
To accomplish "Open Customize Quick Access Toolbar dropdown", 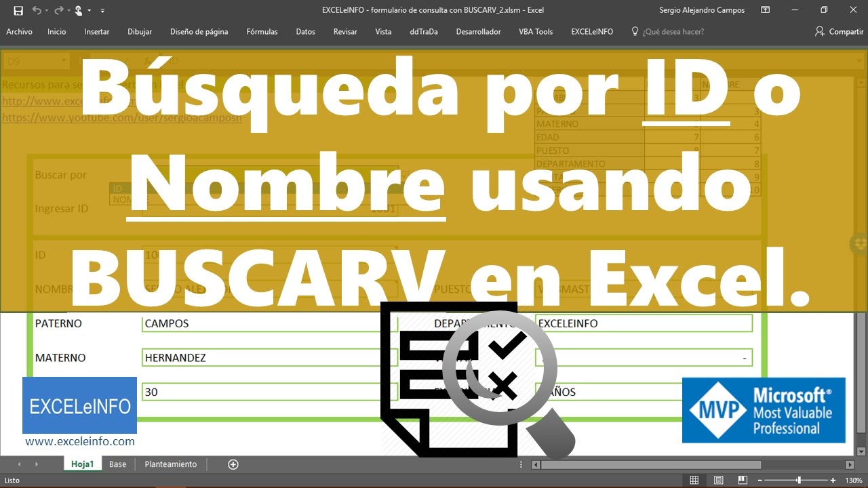I will pos(102,11).
